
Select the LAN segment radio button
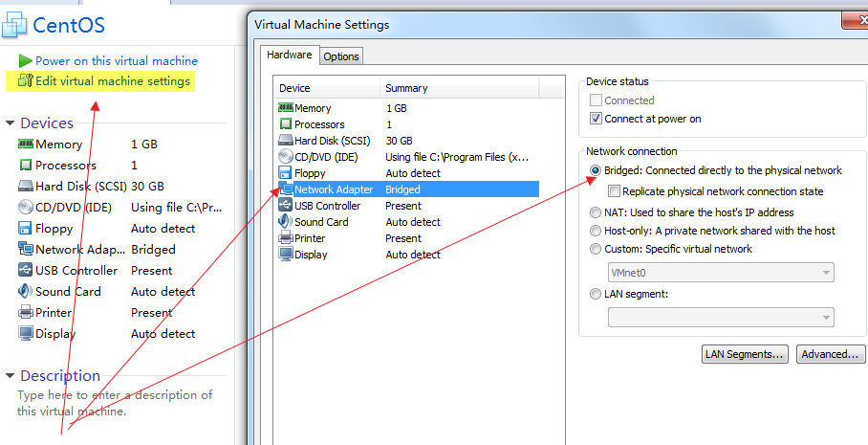[596, 294]
